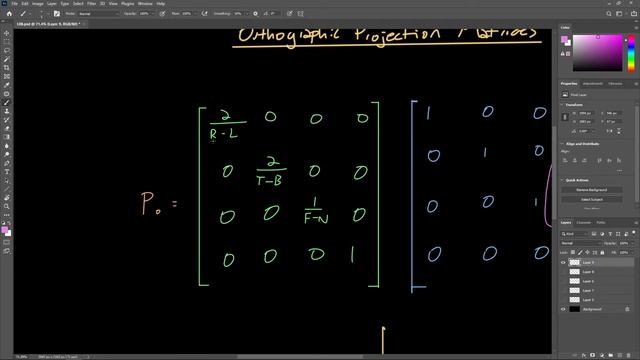The width and height of the screenshot is (640, 360).
Task: Select the Zoom tool
Action: [x=7, y=207]
